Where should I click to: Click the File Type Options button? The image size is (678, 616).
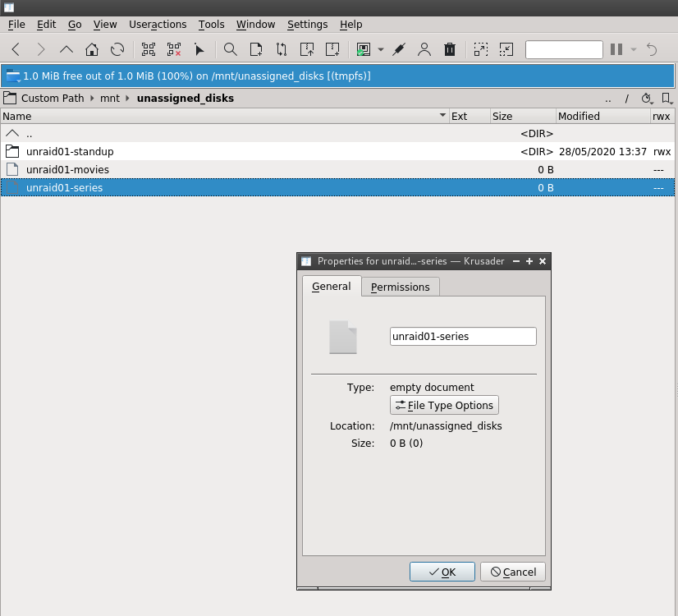click(x=445, y=406)
